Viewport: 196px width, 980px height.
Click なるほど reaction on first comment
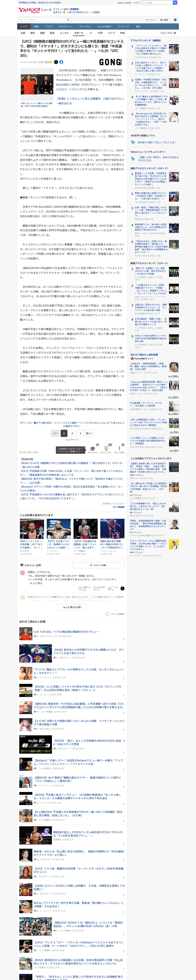coord(95,588)
